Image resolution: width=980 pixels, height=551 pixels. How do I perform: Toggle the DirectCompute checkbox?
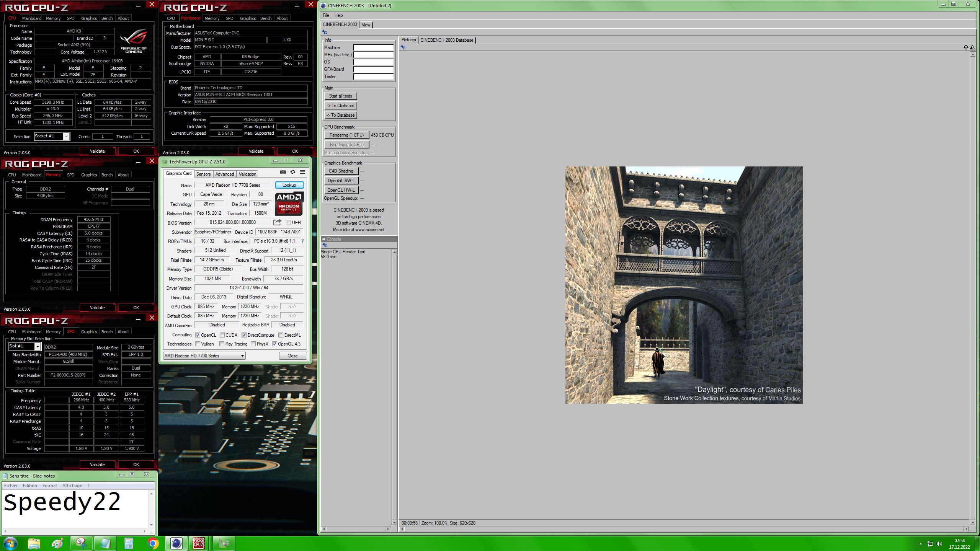coord(244,335)
